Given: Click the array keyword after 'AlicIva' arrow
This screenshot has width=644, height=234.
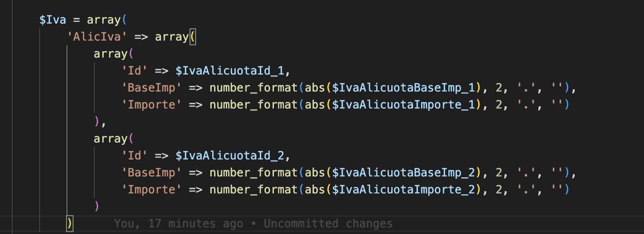Looking at the screenshot, I should click(x=172, y=37).
